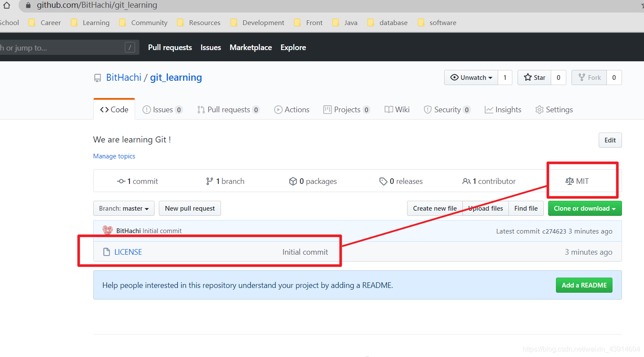Click Add a README button
Viewport: 644px width, 357px height.
(x=584, y=285)
